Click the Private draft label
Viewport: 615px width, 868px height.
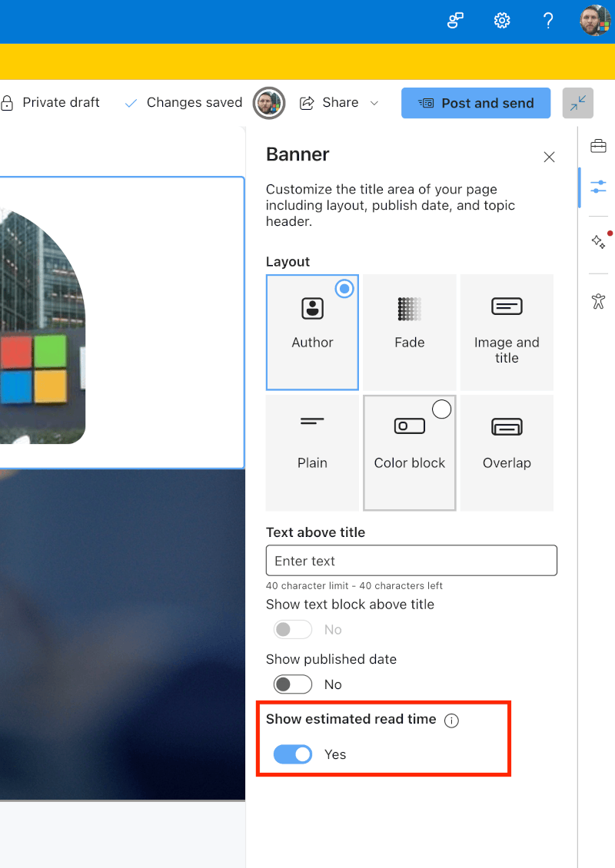pyautogui.click(x=61, y=102)
